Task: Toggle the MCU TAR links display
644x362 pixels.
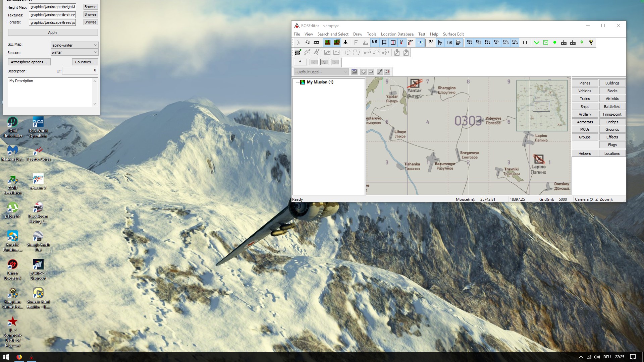Action: tap(478, 43)
